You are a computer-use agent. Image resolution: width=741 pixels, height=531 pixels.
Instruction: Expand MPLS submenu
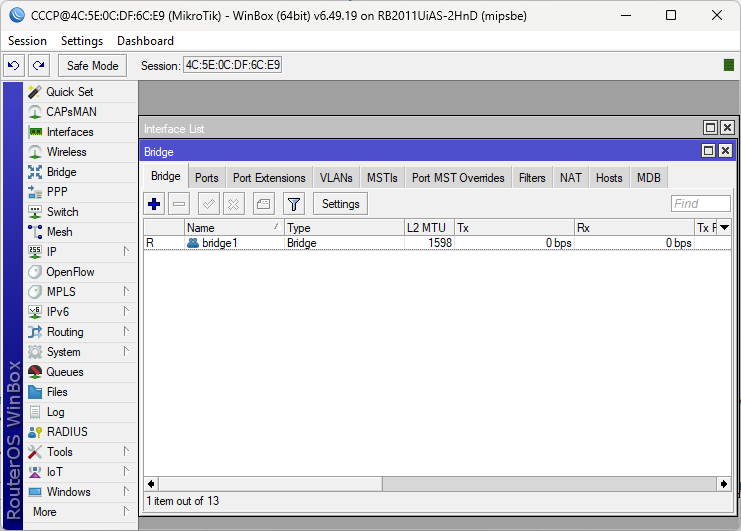click(126, 291)
